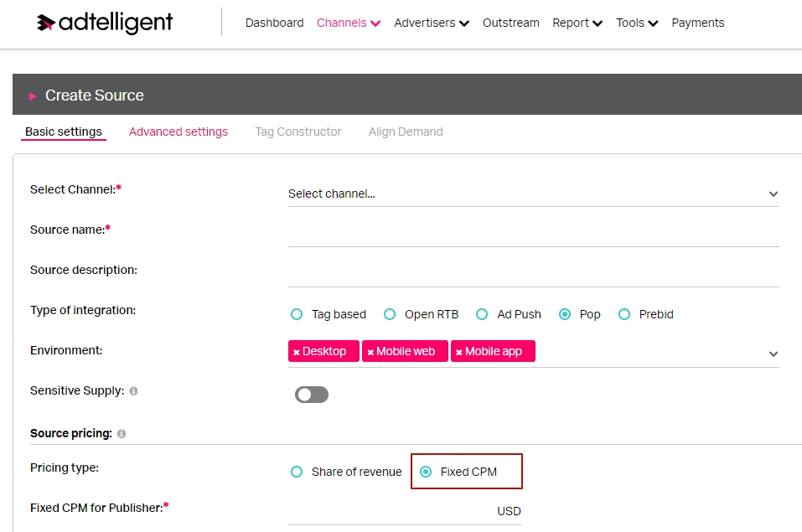This screenshot has height=532, width=802.
Task: Click the Sensitive Supply info icon
Action: (133, 390)
